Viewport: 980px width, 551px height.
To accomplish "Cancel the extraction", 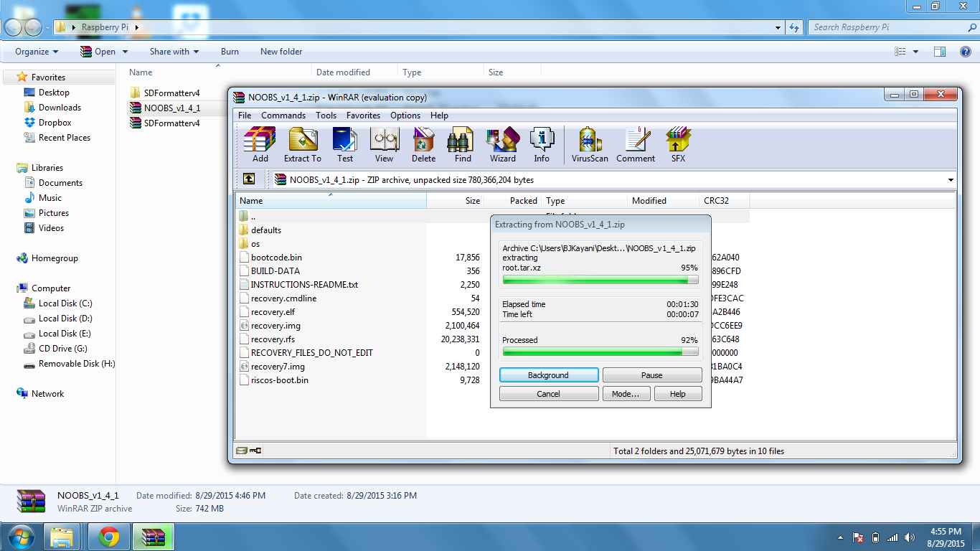I will tap(549, 394).
